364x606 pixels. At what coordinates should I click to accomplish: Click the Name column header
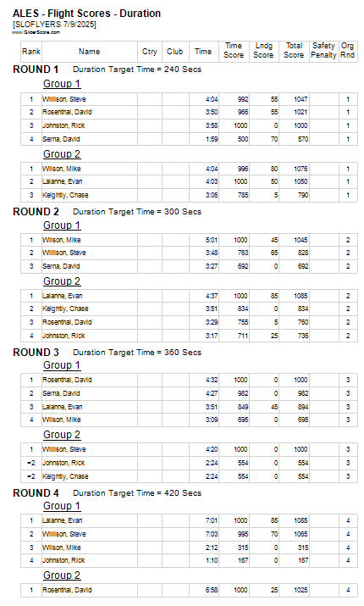pos(90,52)
